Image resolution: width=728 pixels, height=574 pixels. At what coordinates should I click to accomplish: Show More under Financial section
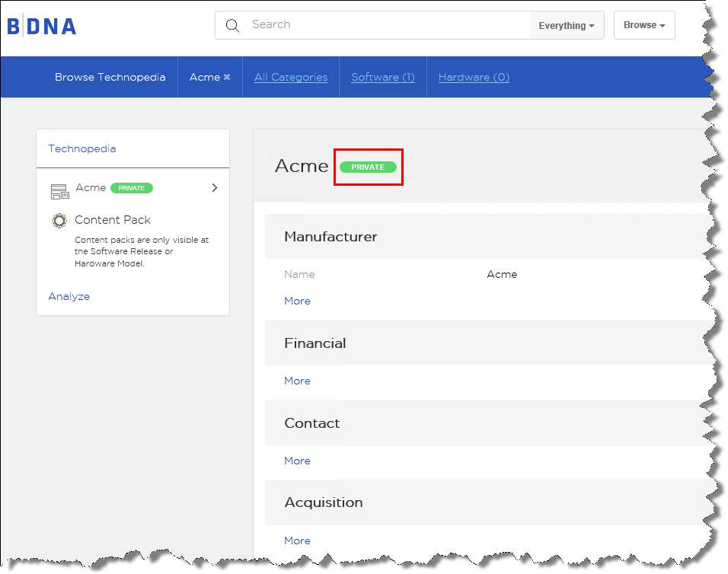297,381
